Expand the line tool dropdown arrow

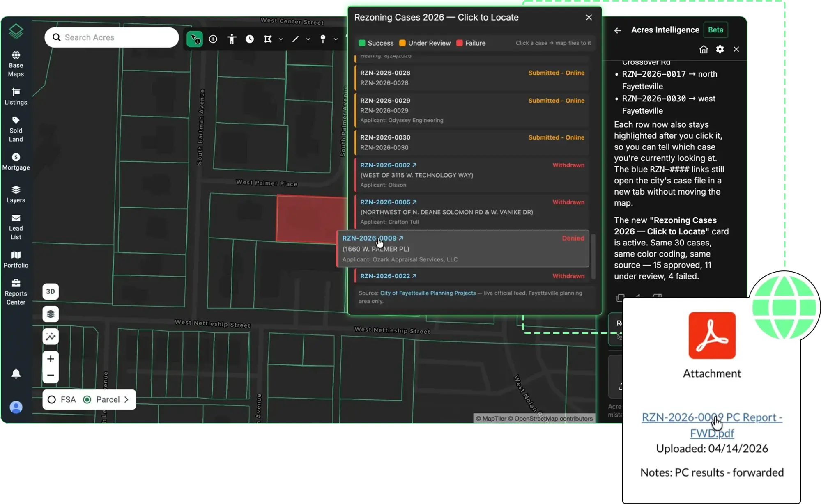point(308,39)
